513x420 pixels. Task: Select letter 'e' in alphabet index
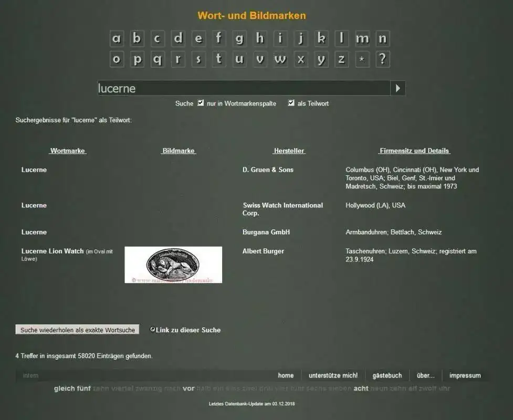[198, 39]
